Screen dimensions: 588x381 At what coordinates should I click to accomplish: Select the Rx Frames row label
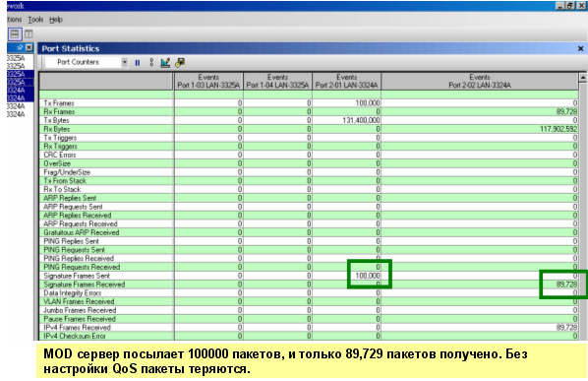(59, 112)
